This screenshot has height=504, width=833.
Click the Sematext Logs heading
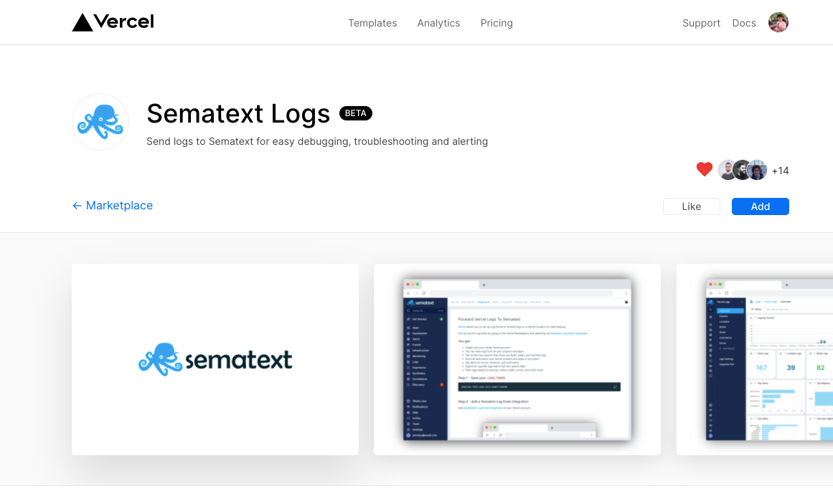click(238, 114)
